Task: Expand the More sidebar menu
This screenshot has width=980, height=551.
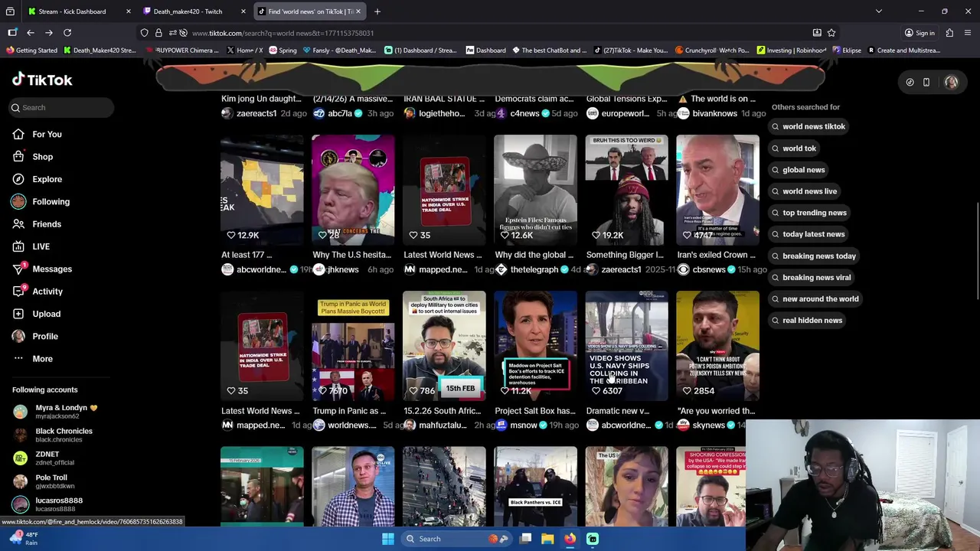Action: coord(42,358)
